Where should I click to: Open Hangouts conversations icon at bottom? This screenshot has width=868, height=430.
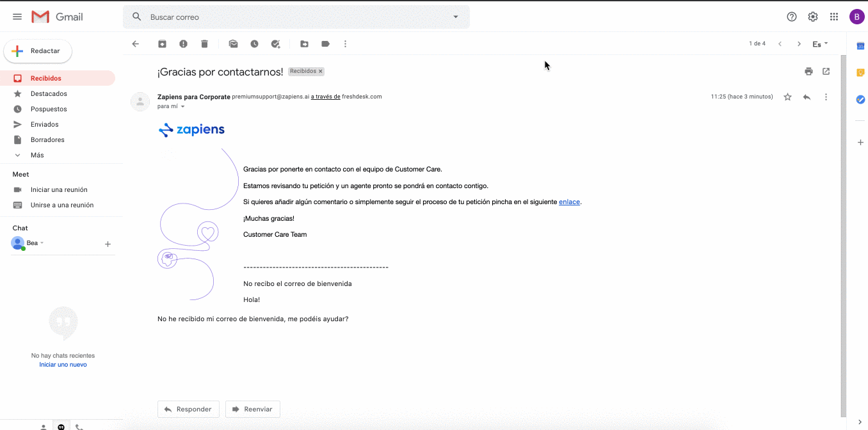(61, 426)
